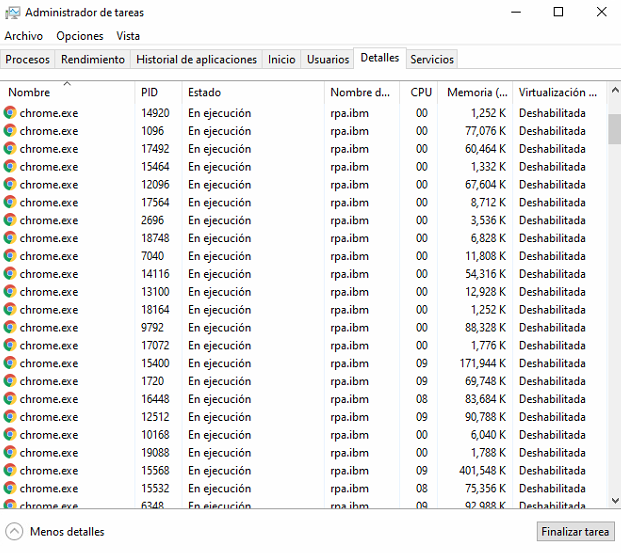Viewport: 621px width, 553px height.
Task: Switch to the Rendimiento tab
Action: pos(93,59)
